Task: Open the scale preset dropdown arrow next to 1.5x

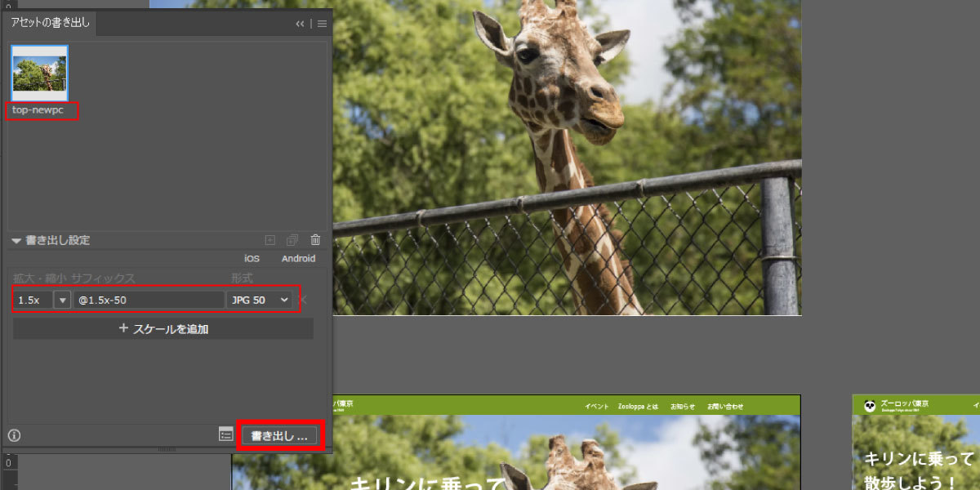Action: (62, 300)
